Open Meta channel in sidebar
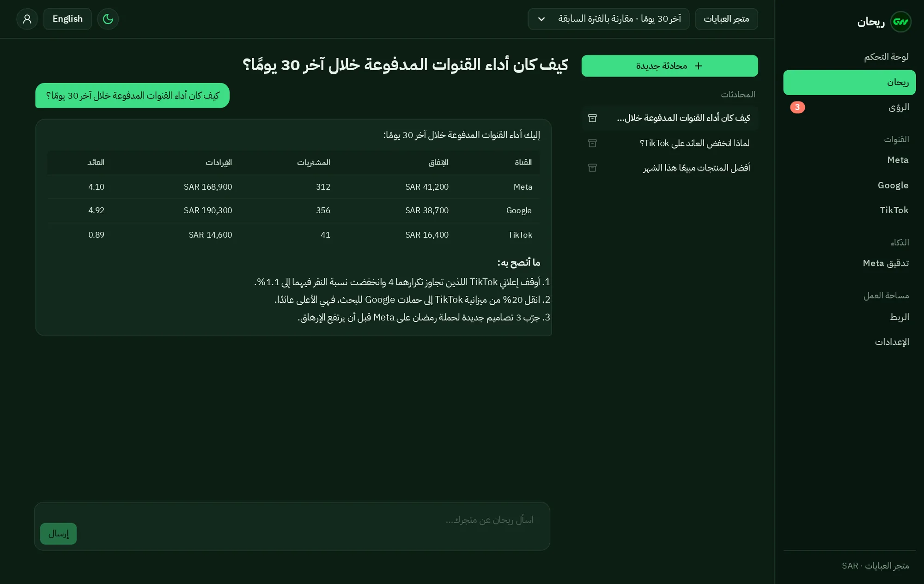Screen dimensions: 924x584 point(849,160)
